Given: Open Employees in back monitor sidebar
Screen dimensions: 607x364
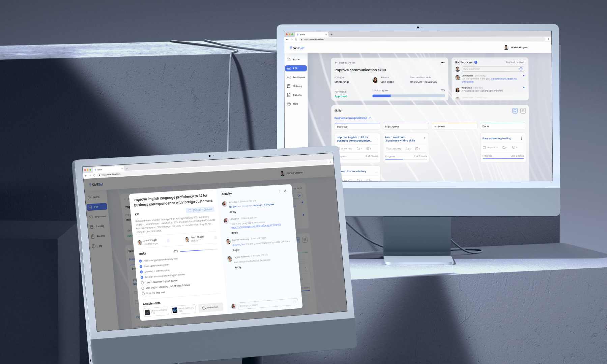Looking at the screenshot, I should (296, 77).
